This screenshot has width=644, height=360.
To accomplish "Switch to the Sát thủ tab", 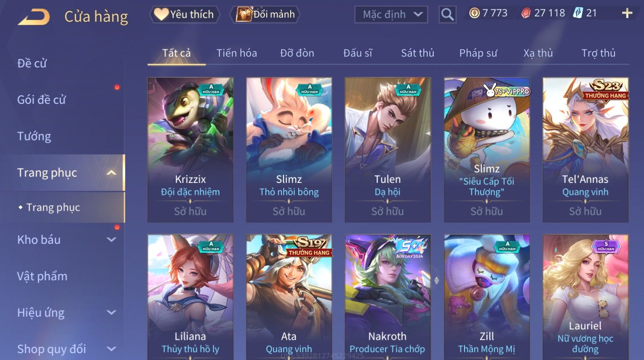I will pyautogui.click(x=417, y=53).
